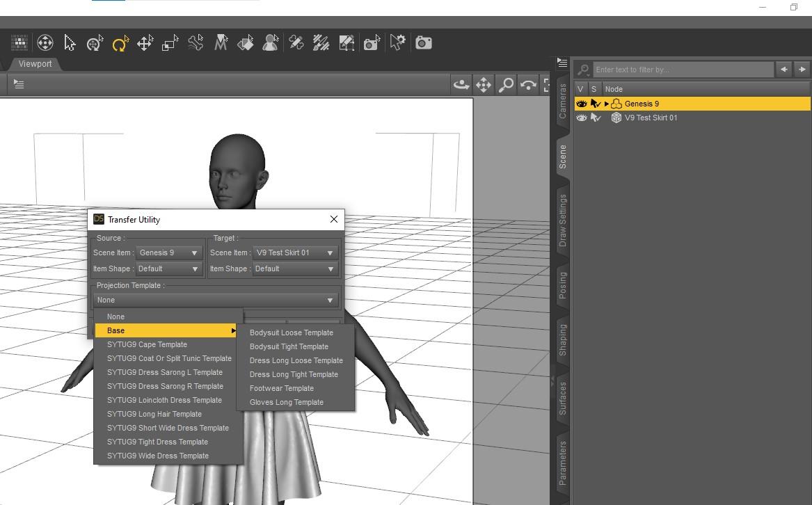The image size is (812, 505).
Task: Close the Transfer Utility dialog
Action: 334,219
